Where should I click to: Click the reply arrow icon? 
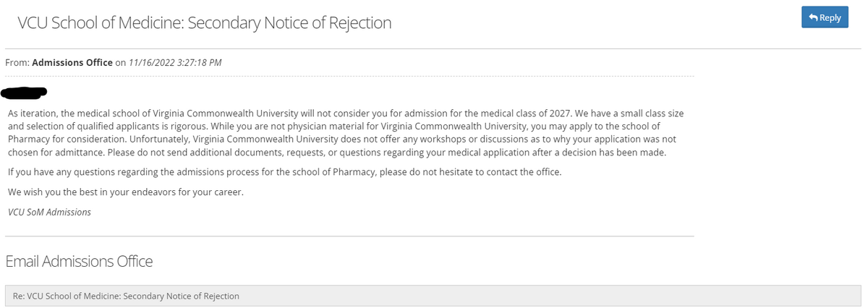813,17
